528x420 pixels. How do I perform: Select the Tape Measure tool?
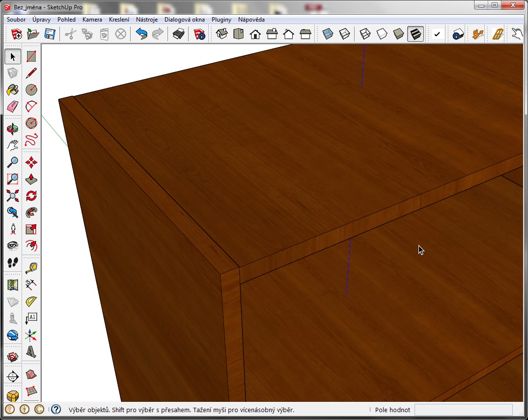(31, 267)
